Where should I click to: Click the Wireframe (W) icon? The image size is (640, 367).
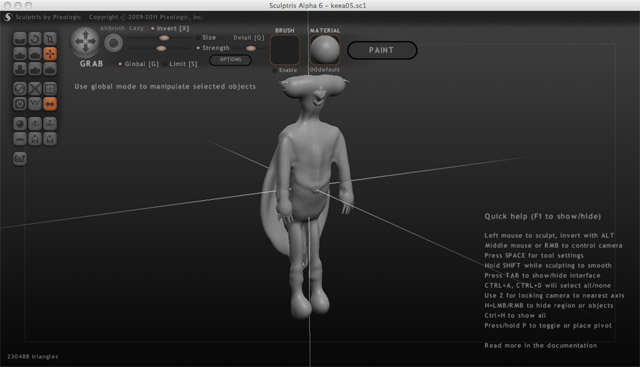coord(35,104)
